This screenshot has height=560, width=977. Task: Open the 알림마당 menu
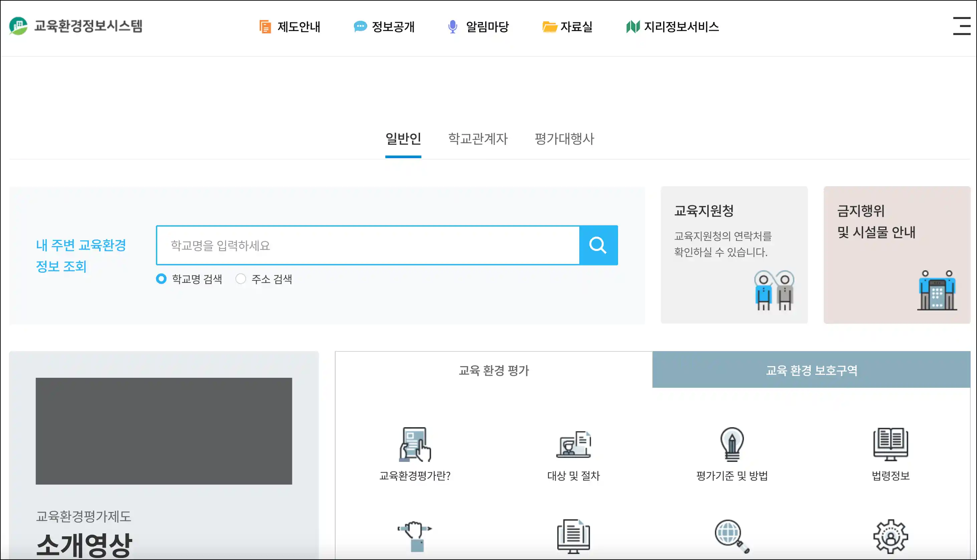tap(487, 27)
